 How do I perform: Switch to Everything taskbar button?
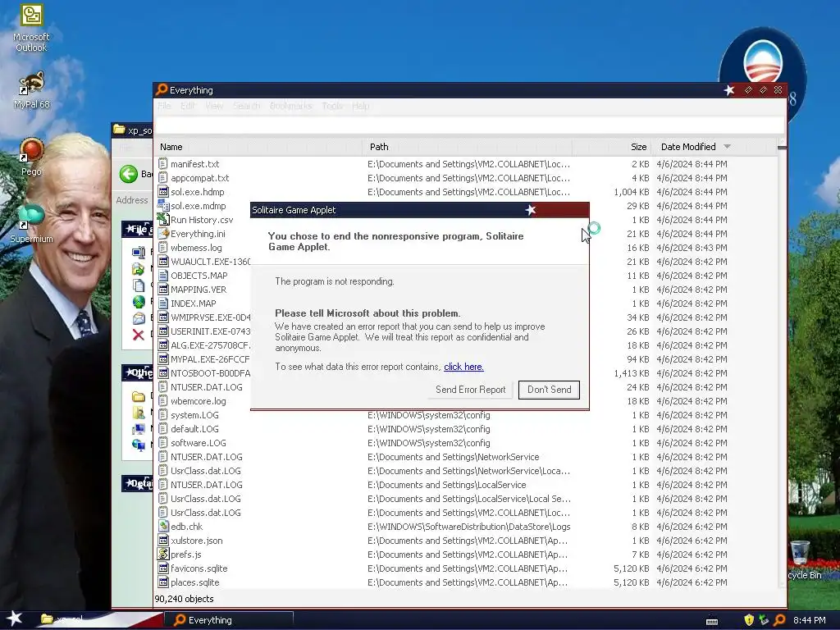click(229, 620)
